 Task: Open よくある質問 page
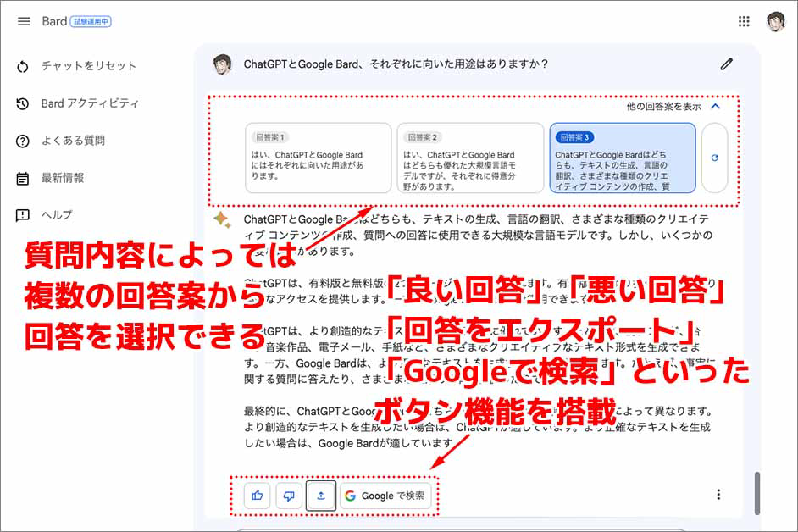(73, 141)
